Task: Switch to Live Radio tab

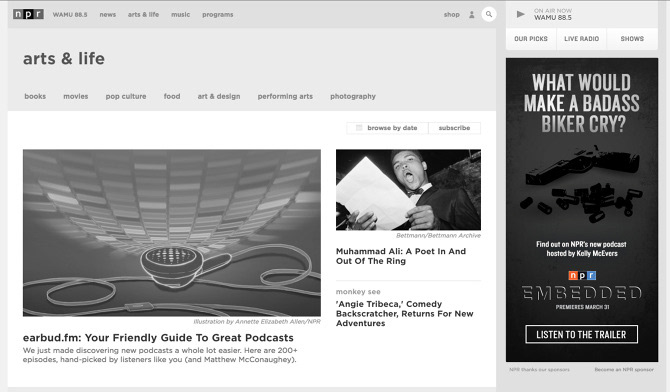Action: (x=582, y=39)
